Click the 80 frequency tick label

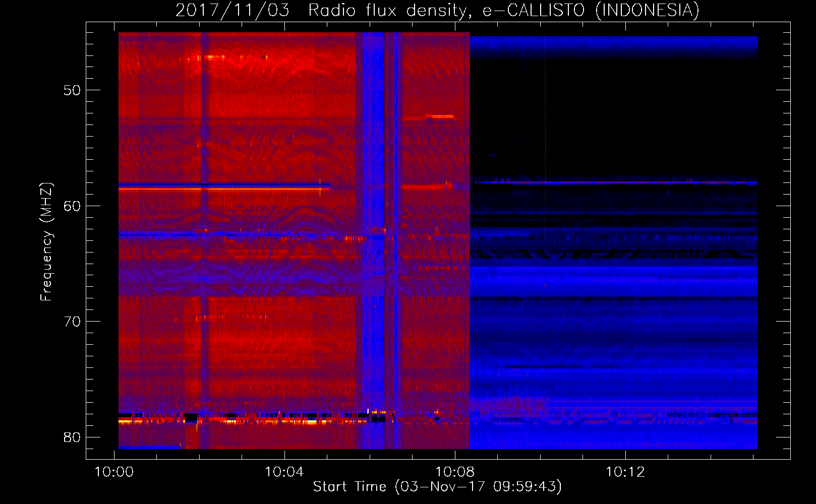pos(72,437)
